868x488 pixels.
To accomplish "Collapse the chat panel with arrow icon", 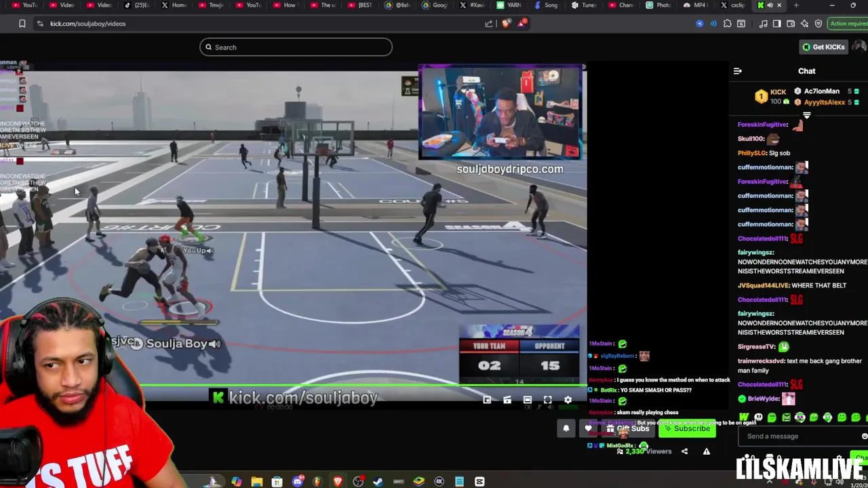I will tap(738, 71).
